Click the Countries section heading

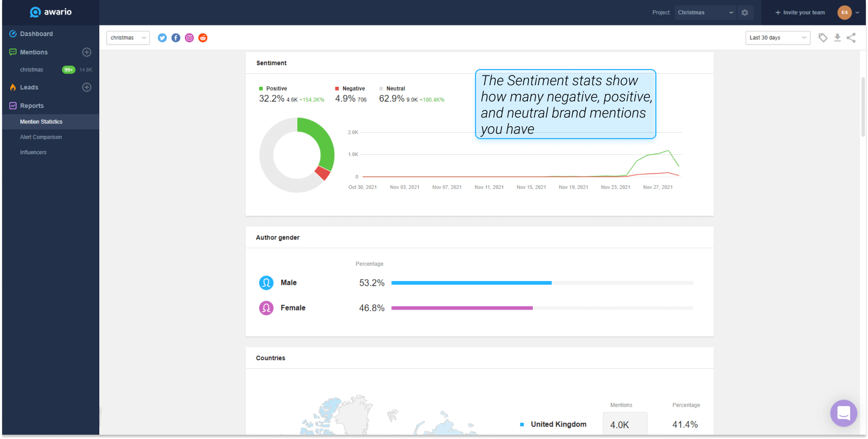pyautogui.click(x=270, y=358)
